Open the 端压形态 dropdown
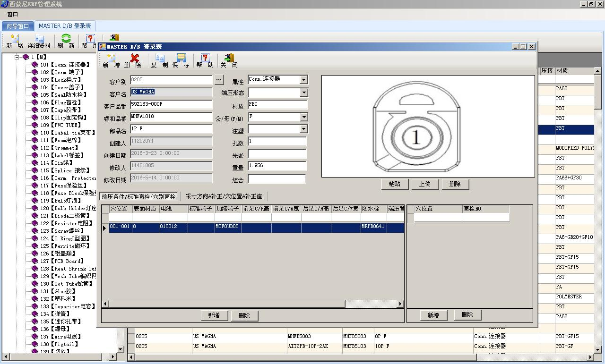Image resolution: width=605 pixels, height=364 pixels. point(303,93)
